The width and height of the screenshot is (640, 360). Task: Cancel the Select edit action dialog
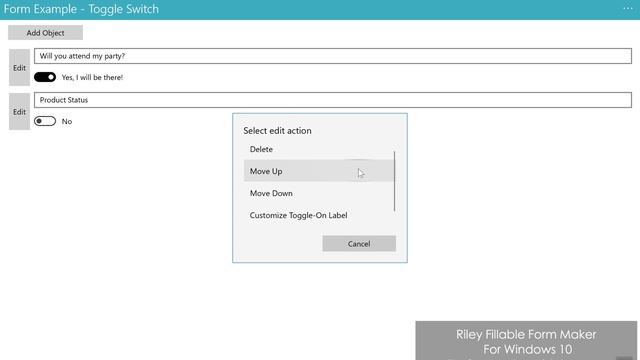tap(359, 244)
